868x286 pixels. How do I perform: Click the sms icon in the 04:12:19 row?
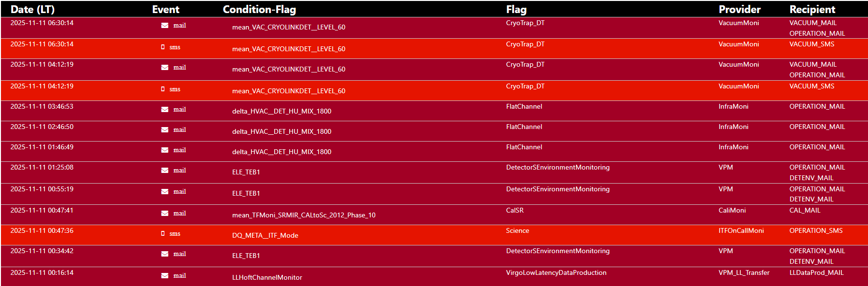tap(163, 89)
